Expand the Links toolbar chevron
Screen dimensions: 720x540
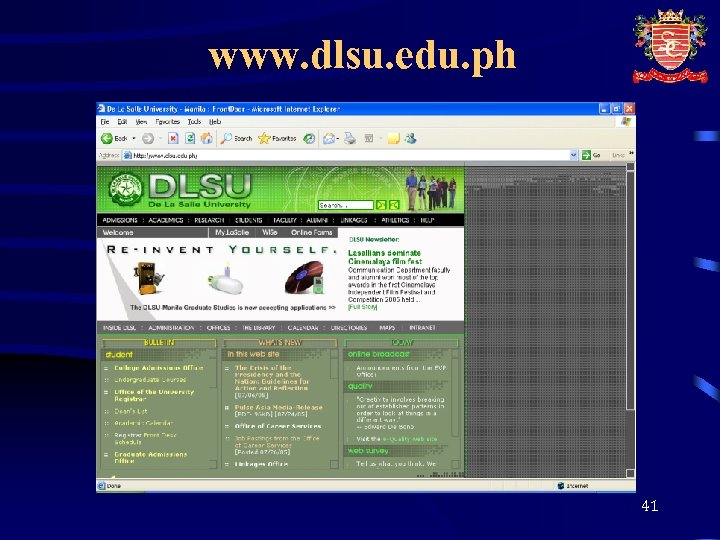coord(631,153)
